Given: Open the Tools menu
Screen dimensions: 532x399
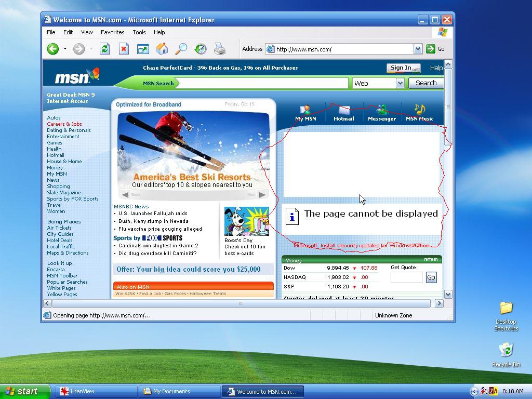Looking at the screenshot, I should tap(139, 32).
